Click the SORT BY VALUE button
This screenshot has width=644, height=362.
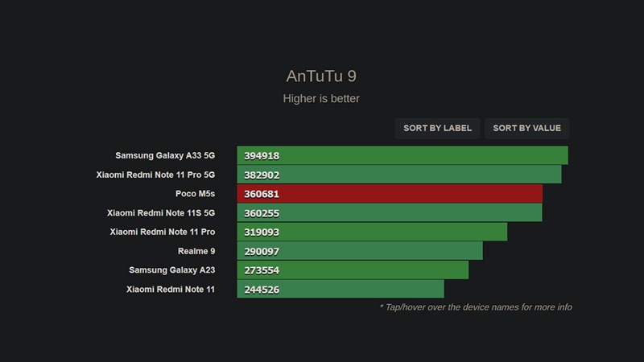pyautogui.click(x=527, y=129)
